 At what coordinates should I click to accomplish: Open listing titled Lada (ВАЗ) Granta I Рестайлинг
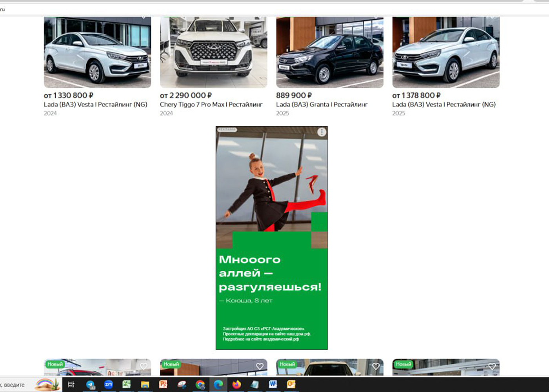[x=322, y=105]
